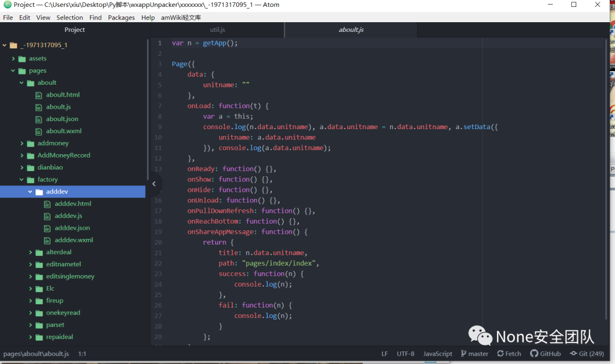Select the aboult.js editor tab
The height and width of the screenshot is (364, 615).
coord(351,30)
